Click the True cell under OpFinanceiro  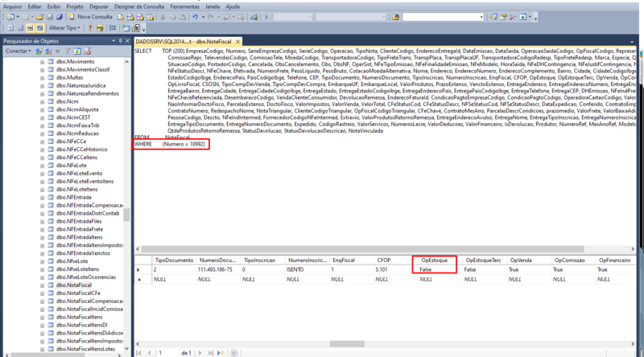[616, 269]
